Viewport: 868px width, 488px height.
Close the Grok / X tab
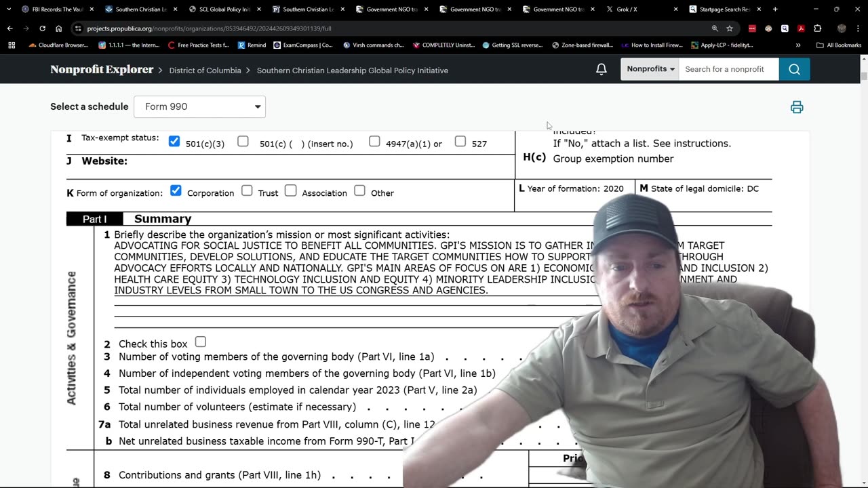[x=675, y=9]
